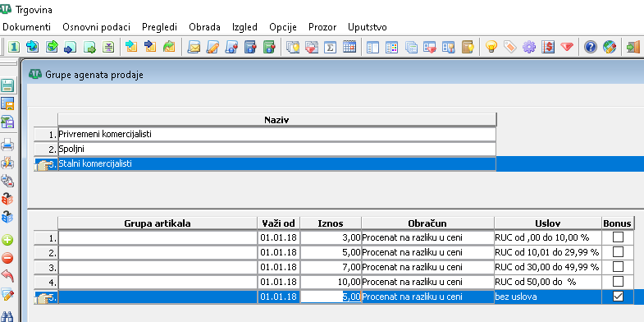
Task: Click the Excel export sidebar icon
Action: point(7,122)
